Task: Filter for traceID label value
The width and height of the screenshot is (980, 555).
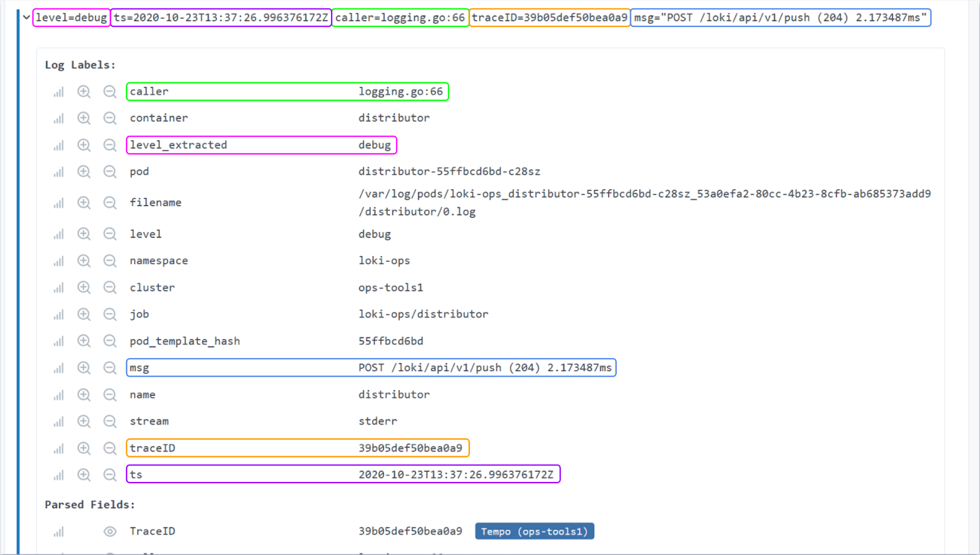Action: (x=84, y=448)
